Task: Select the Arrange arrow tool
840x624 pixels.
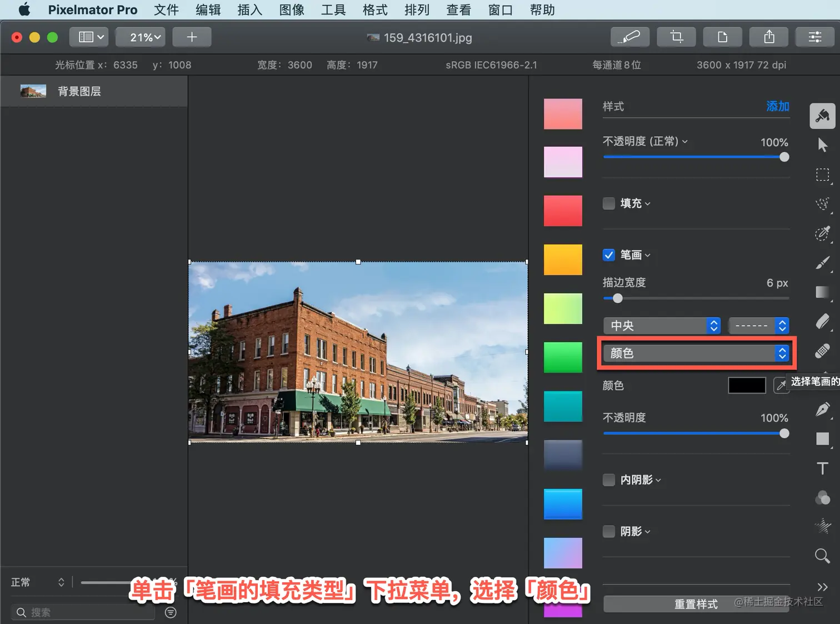Action: point(822,145)
